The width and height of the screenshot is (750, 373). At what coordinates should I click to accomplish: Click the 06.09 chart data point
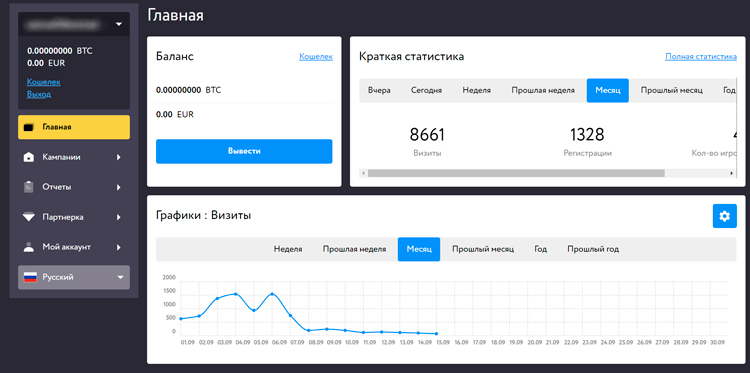272,294
